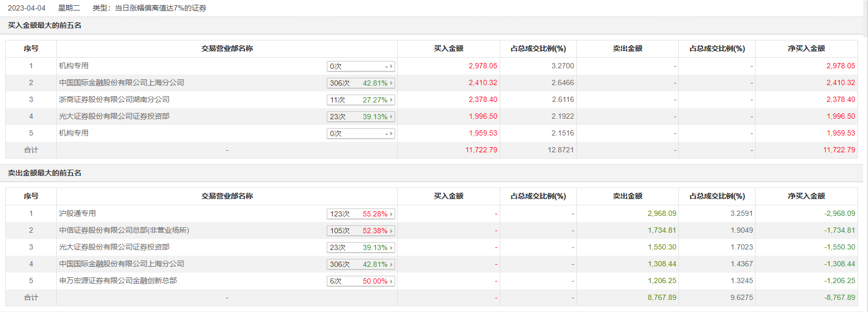Expand the 0次 dropdown in buy row 1
This screenshot has width=868, height=312.
(x=360, y=67)
